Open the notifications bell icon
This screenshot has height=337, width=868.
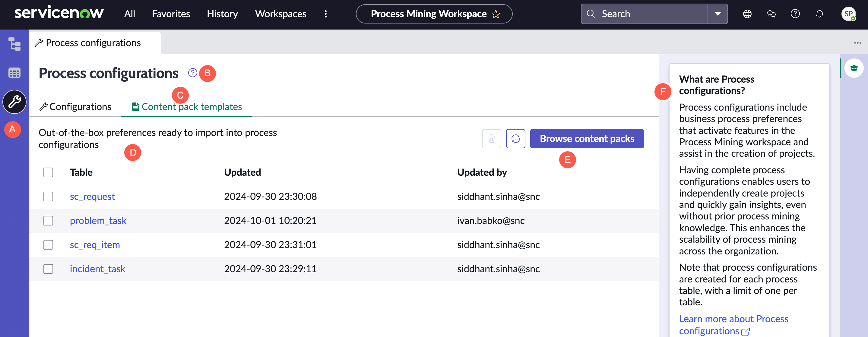[819, 14]
